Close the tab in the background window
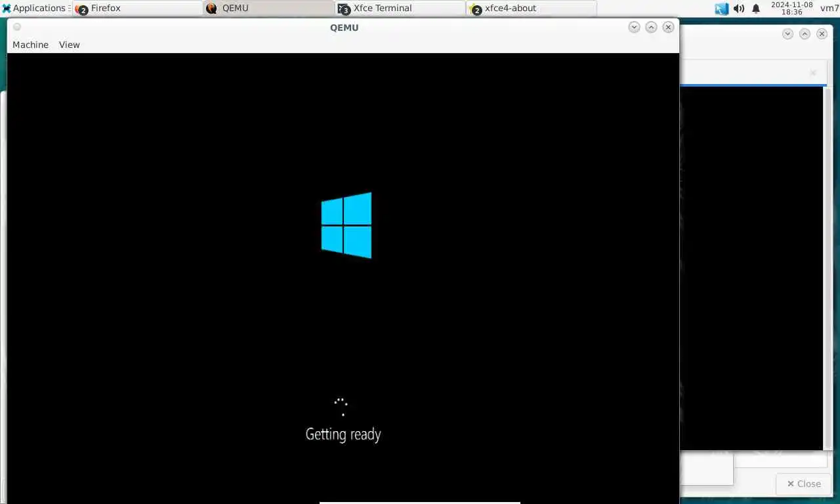This screenshot has height=504, width=840. coord(813,73)
